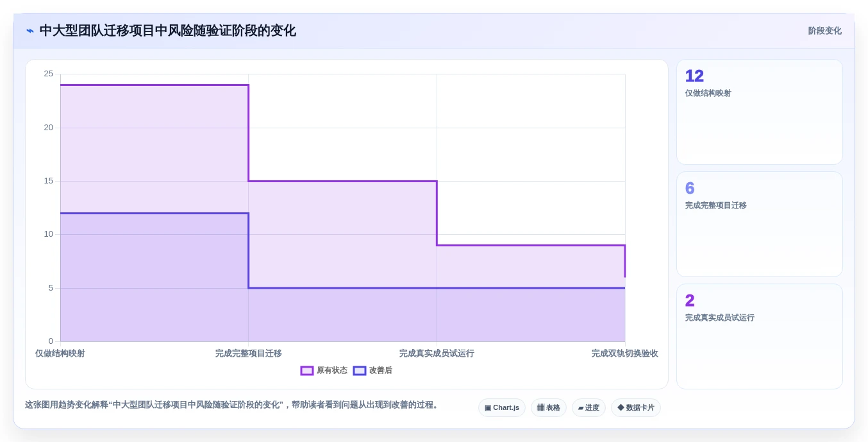The width and height of the screenshot is (868, 442).
Task: Click the table grid icon in 表格 chip
Action: point(540,407)
